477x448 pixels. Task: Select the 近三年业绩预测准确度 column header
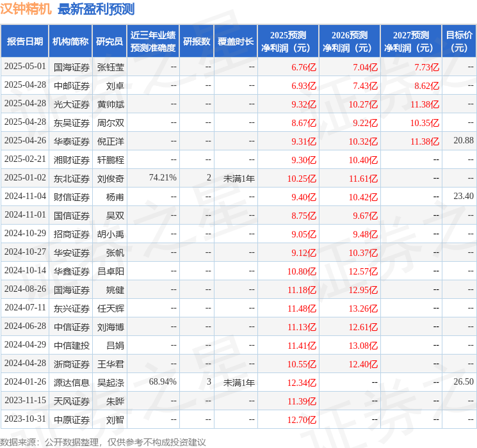pos(152,42)
